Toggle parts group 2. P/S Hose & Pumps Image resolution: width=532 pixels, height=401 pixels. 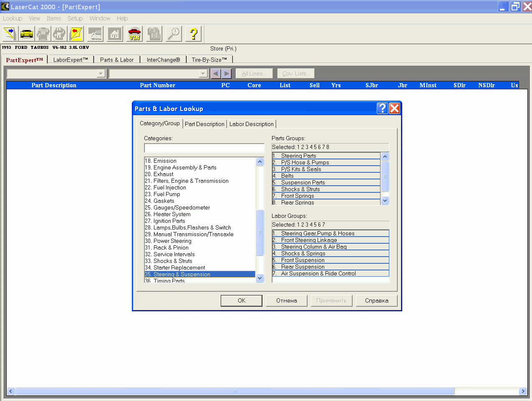(326, 162)
